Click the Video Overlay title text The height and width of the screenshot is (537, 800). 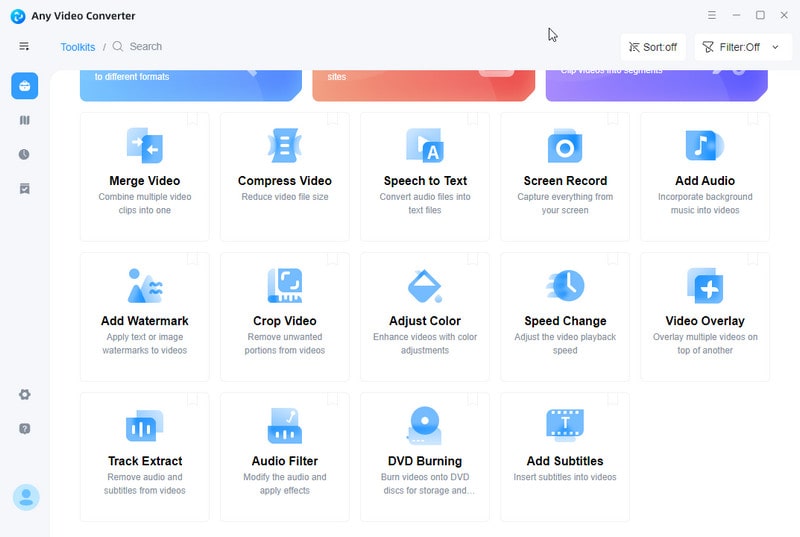tap(705, 321)
